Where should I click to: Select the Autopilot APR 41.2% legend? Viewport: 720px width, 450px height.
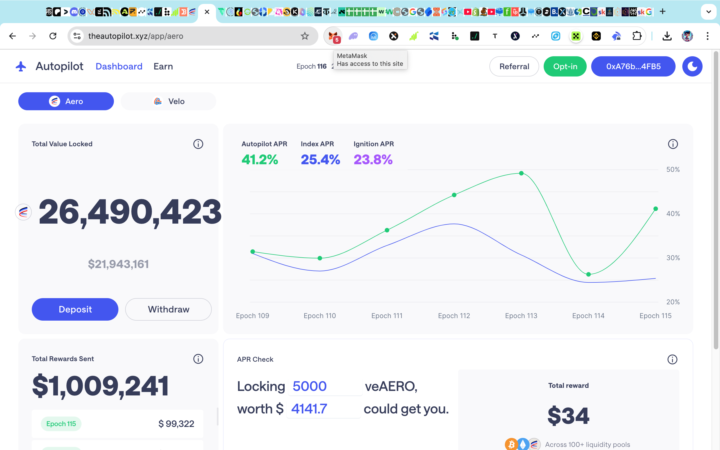click(264, 153)
